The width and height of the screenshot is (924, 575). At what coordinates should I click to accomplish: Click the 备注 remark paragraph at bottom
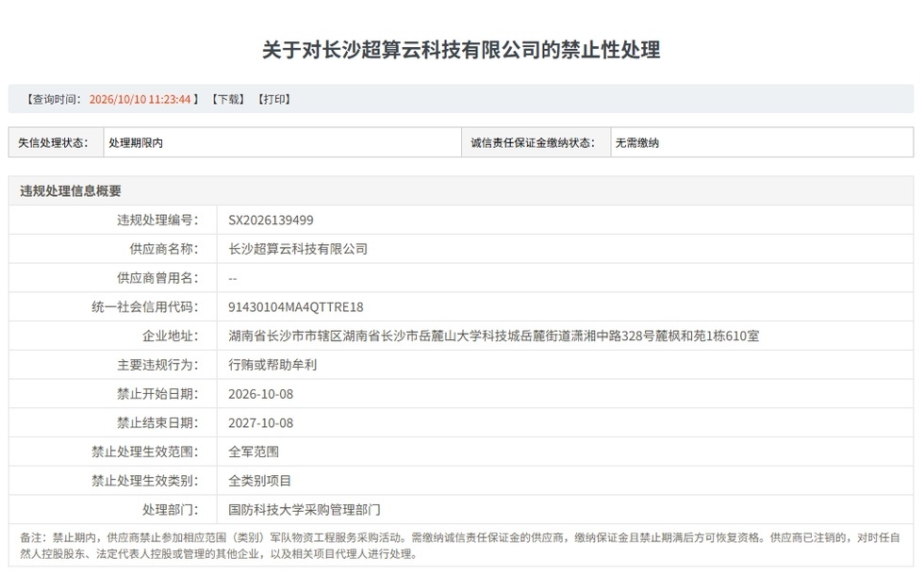tap(460, 546)
